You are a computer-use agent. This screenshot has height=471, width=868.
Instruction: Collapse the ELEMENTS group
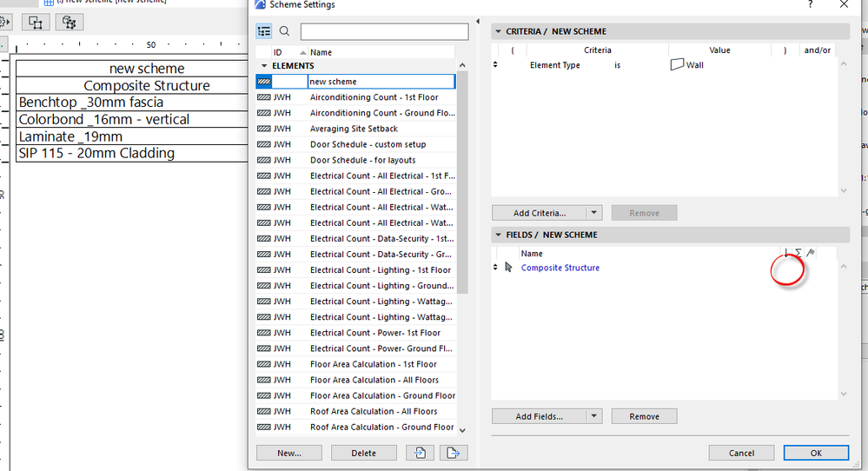(x=264, y=66)
